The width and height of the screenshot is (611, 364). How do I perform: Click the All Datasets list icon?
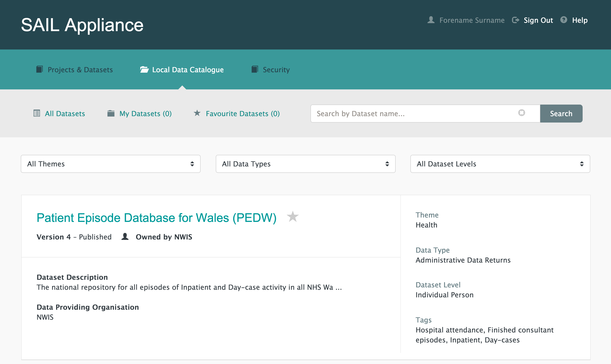pyautogui.click(x=37, y=113)
